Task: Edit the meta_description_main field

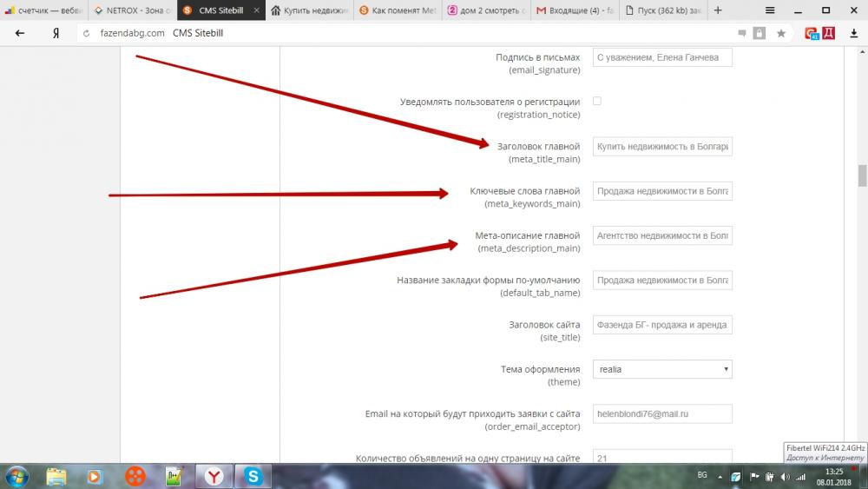Action: pos(662,236)
